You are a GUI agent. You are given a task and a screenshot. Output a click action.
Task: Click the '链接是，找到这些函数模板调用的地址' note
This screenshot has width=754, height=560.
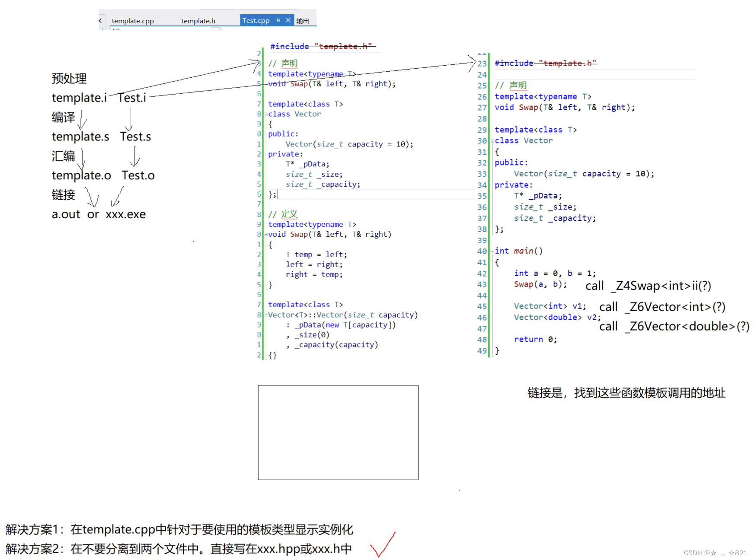click(x=626, y=393)
